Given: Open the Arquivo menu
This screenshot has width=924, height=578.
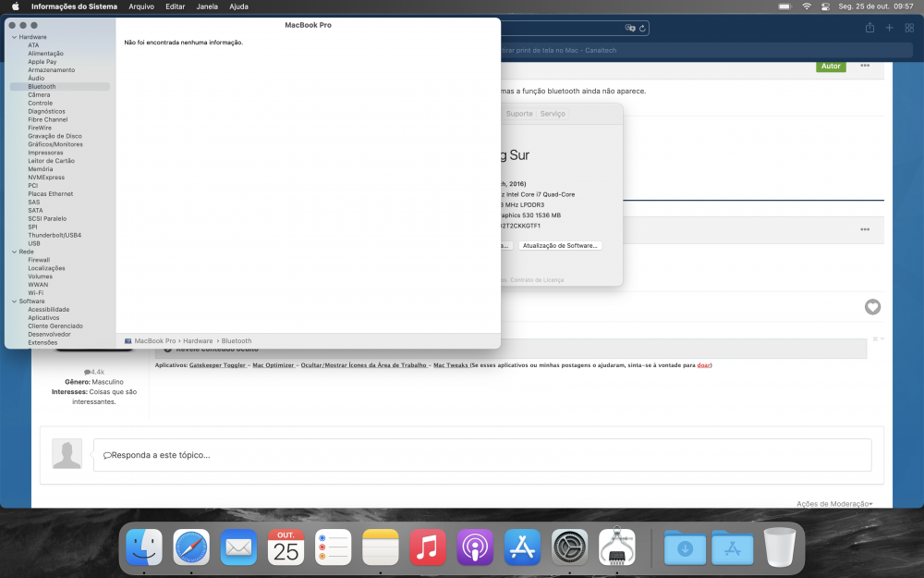Looking at the screenshot, I should coord(141,6).
